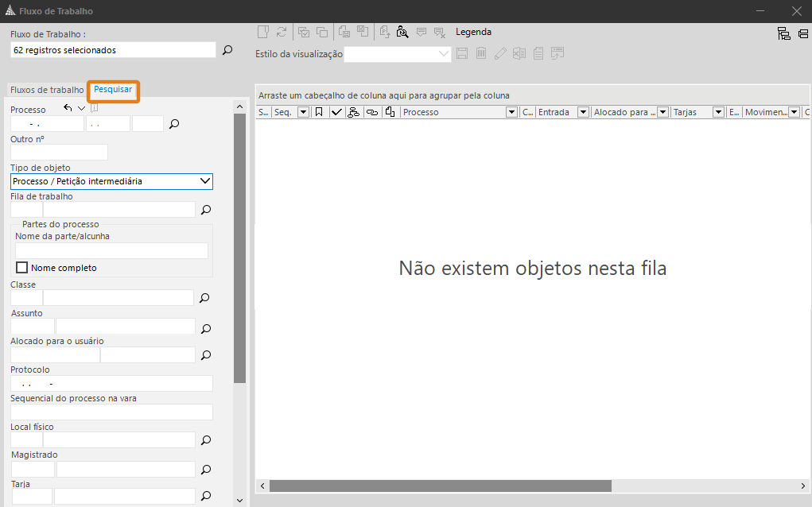Open the Processo column filter dropdown
The image size is (812, 507).
511,112
